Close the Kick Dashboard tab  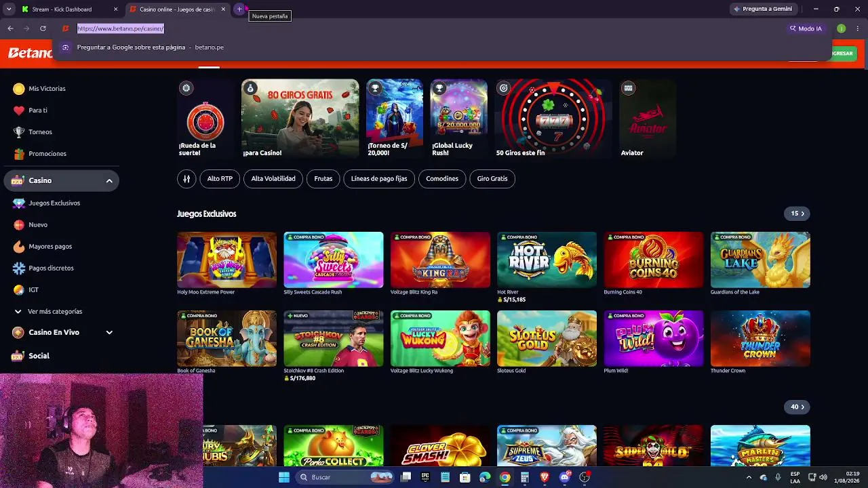[115, 9]
